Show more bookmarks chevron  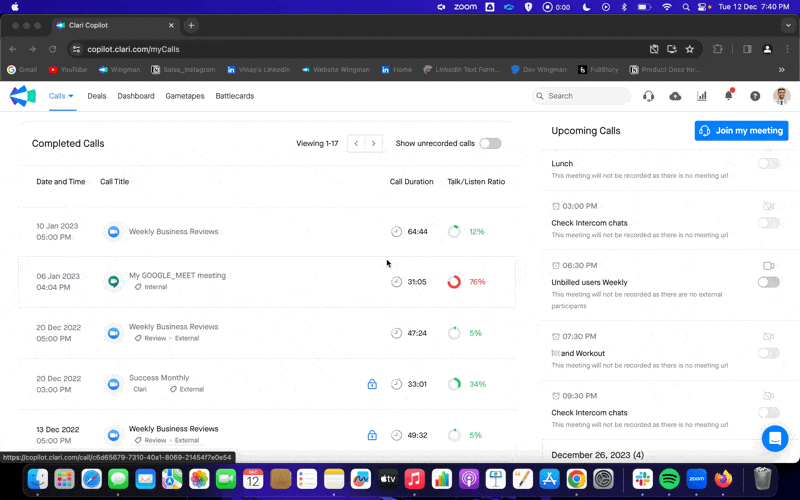pos(782,69)
